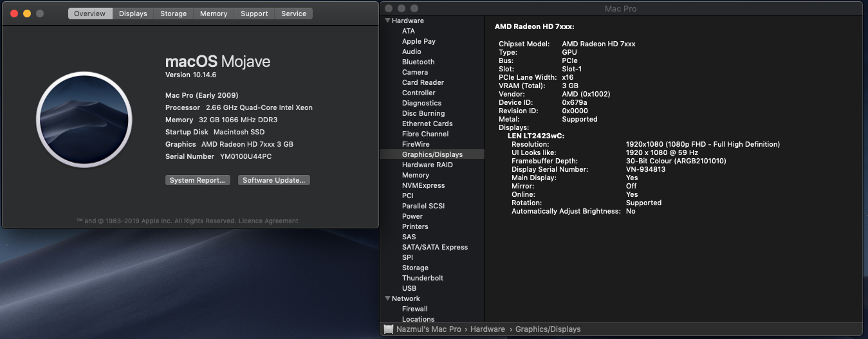868x339 pixels.
Task: Click the System Report button
Action: (198, 180)
